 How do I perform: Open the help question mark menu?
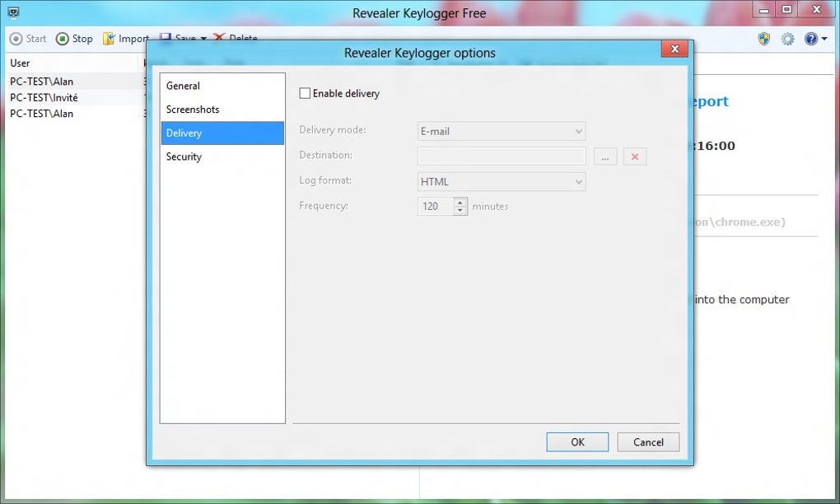click(x=815, y=39)
